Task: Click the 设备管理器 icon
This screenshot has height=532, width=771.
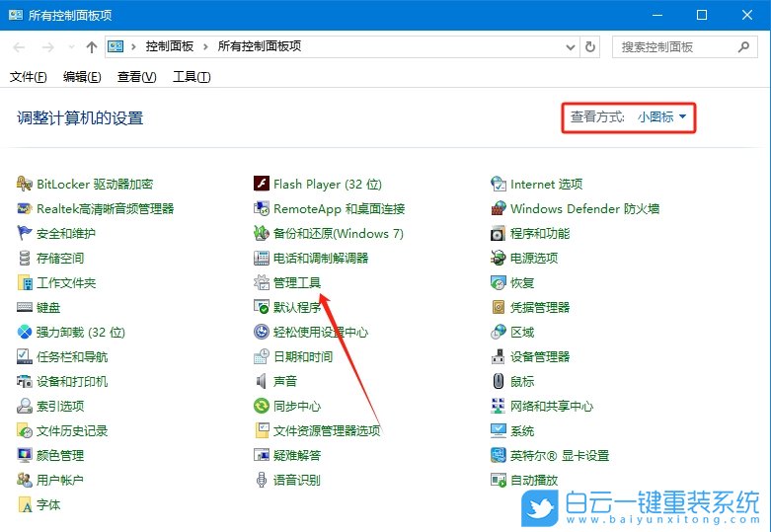Action: point(499,356)
